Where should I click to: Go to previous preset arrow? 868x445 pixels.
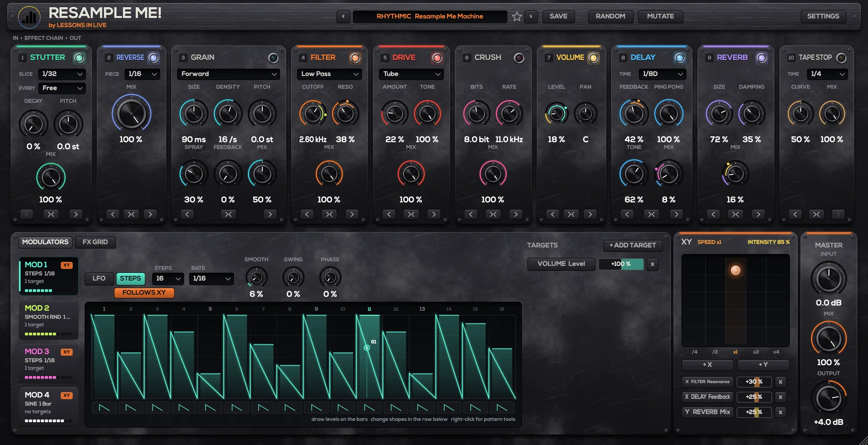tap(343, 16)
